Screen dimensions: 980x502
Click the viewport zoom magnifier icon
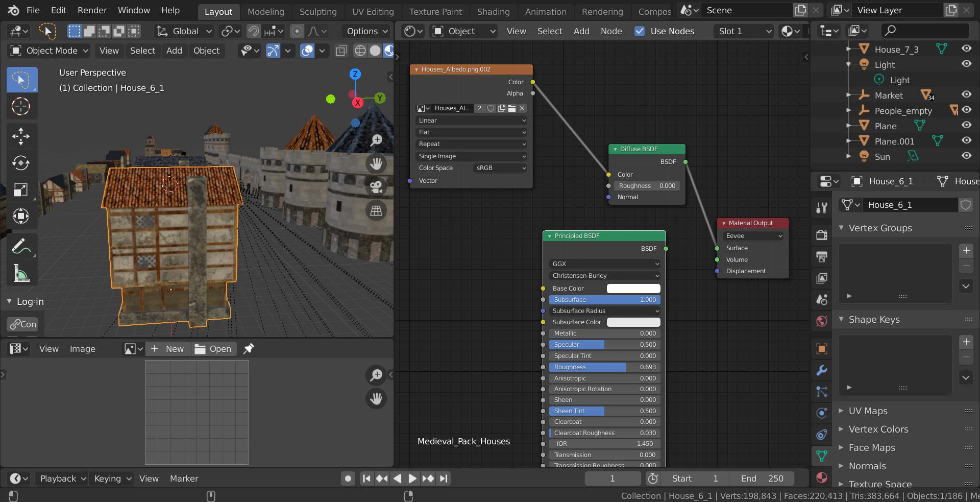pos(377,140)
